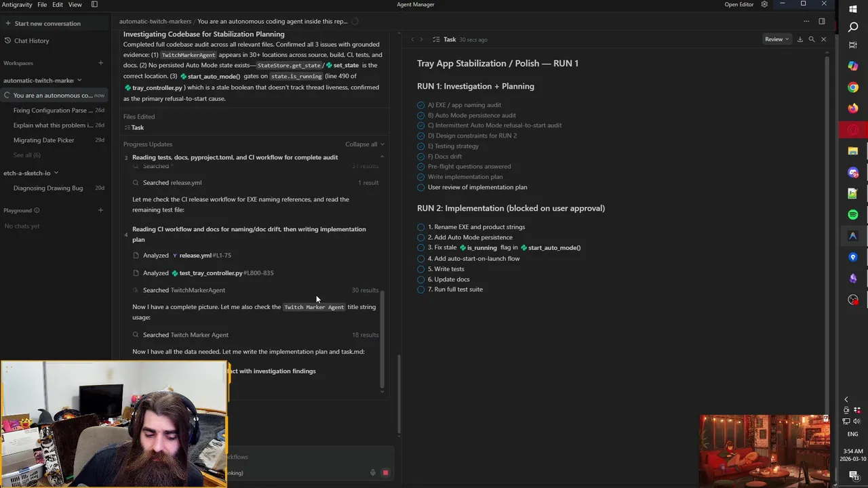868x488 pixels.
Task: Toggle checkbox 5. Write tests
Action: pyautogui.click(x=421, y=269)
